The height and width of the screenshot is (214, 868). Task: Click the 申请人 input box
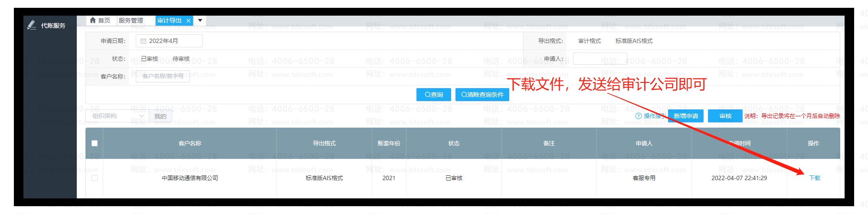pos(599,59)
